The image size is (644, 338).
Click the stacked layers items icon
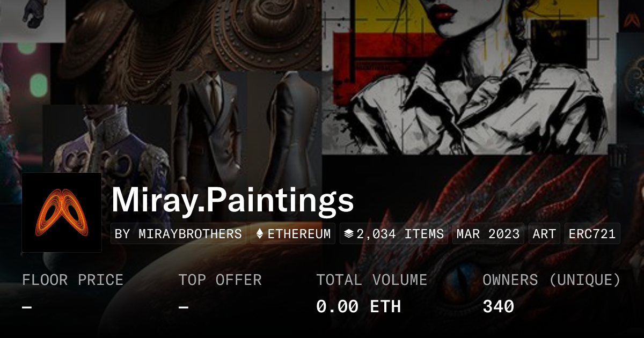click(x=349, y=234)
